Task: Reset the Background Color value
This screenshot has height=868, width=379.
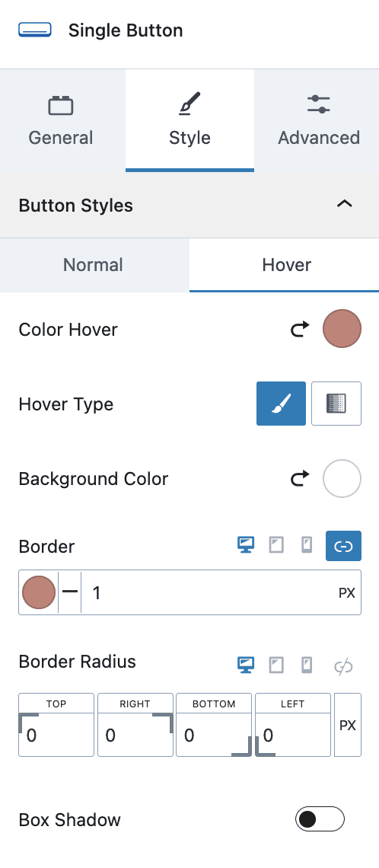Action: (299, 479)
